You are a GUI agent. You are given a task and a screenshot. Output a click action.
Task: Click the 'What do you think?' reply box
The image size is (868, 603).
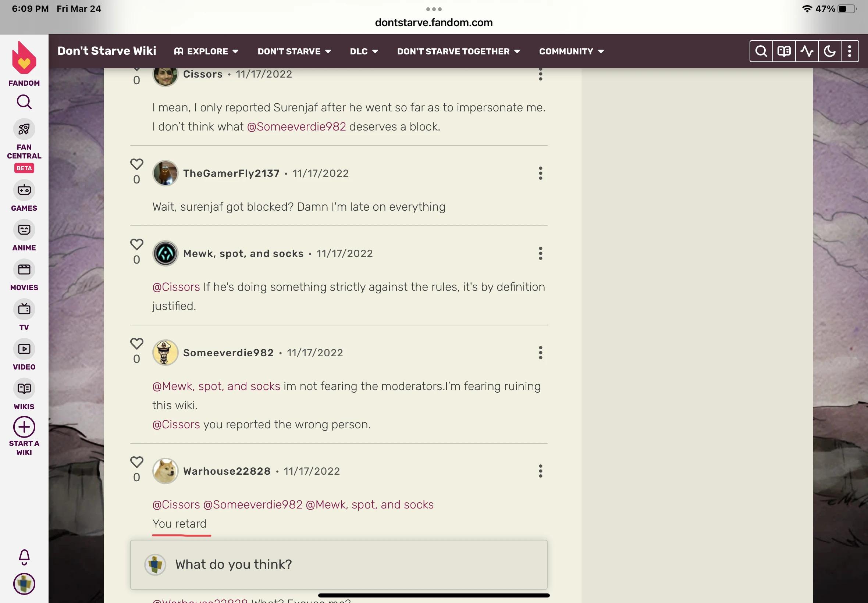click(x=339, y=564)
